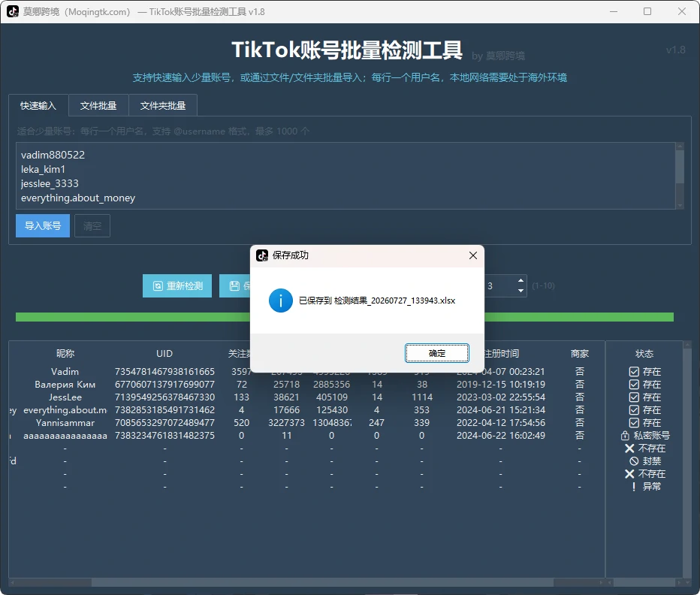Click registration time 2024-06-21 15:21:34
The image size is (700, 595).
[x=501, y=410]
